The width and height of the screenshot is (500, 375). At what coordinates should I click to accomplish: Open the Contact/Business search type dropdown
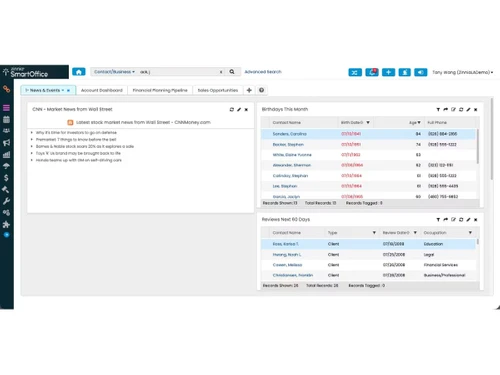(x=114, y=72)
